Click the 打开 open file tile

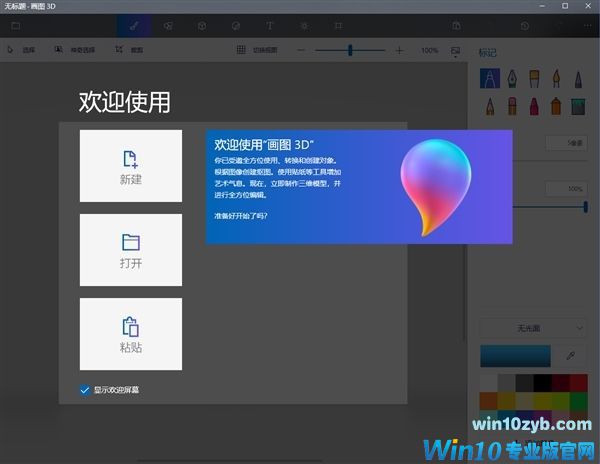point(131,250)
